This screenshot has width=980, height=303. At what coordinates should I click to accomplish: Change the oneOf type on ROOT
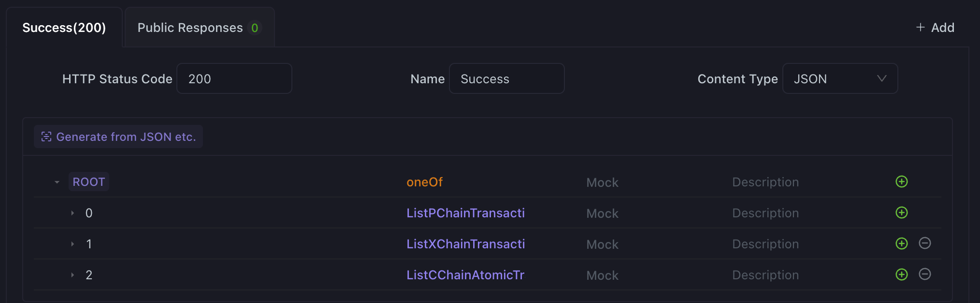(424, 182)
